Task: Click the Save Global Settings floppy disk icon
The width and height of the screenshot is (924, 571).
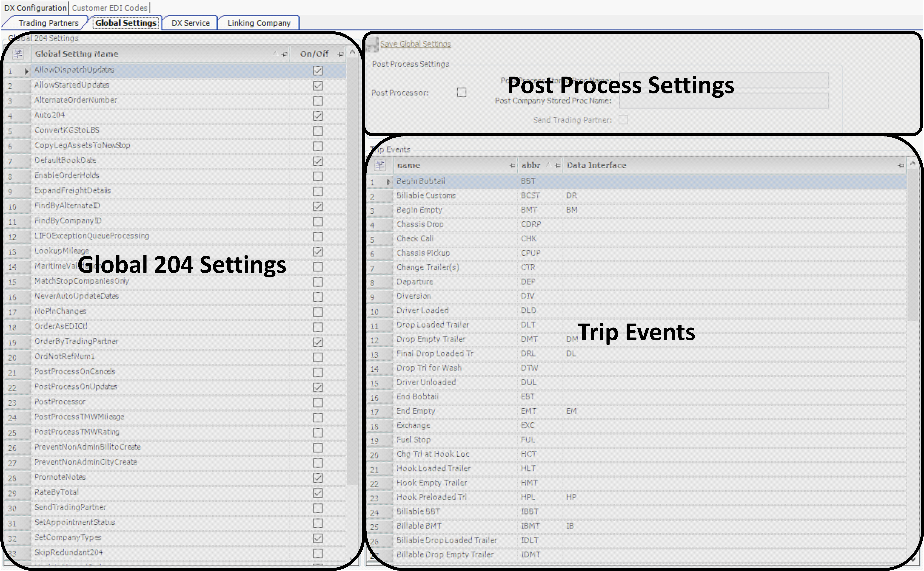Action: [372, 44]
